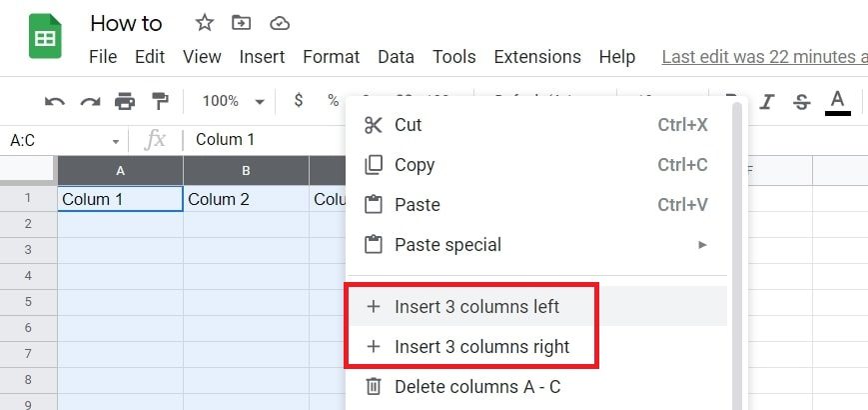Screen dimensions: 868x410
Task: Open the text color picker
Action: [838, 101]
